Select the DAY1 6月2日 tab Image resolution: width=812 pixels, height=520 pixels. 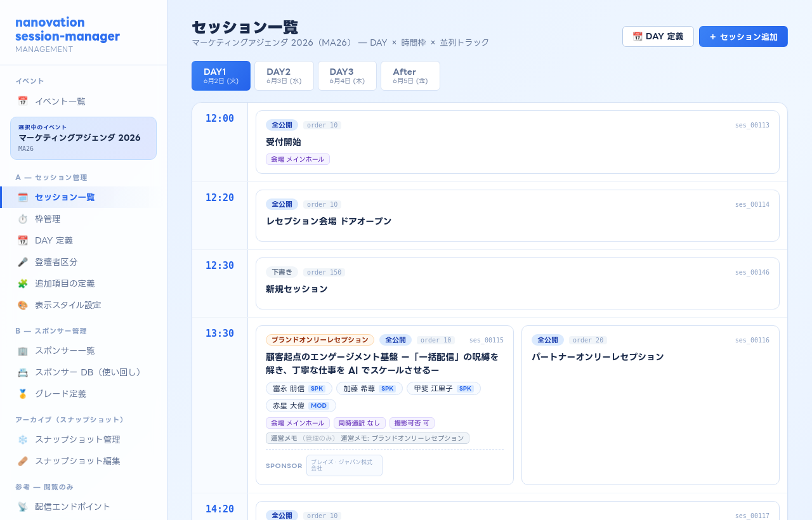click(x=221, y=76)
